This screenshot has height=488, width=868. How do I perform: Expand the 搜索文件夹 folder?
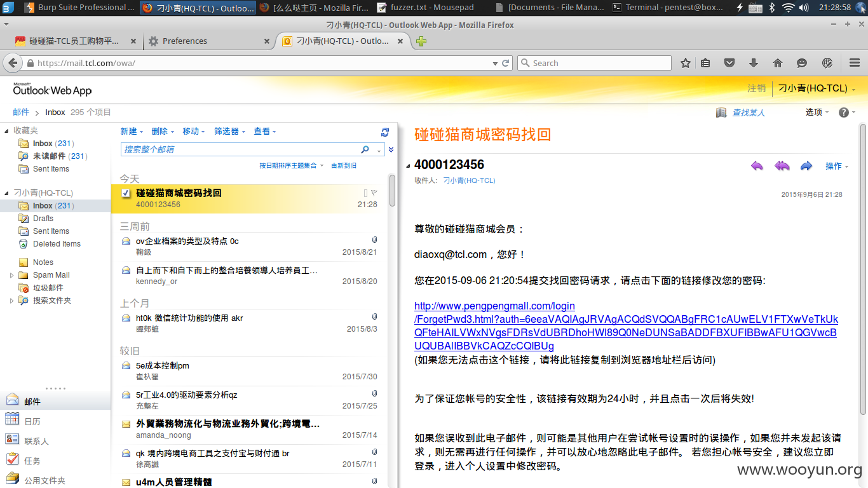tap(11, 301)
